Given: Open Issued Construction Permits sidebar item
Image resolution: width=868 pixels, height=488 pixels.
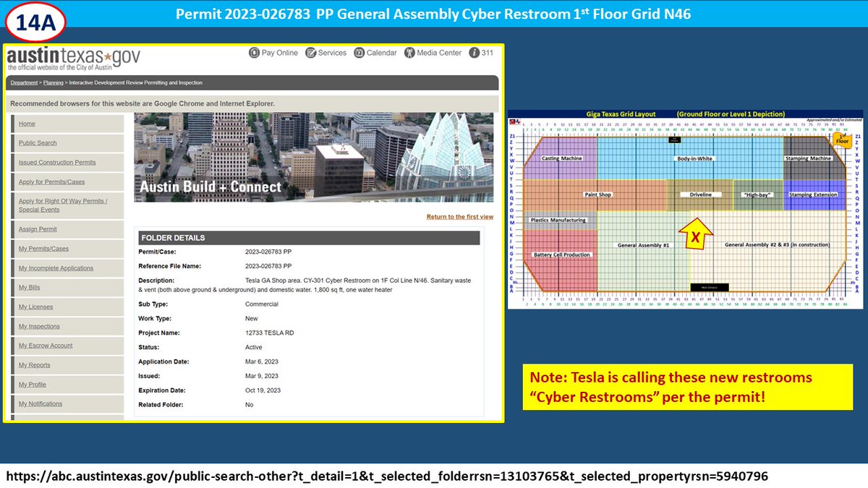Looking at the screenshot, I should [57, 163].
